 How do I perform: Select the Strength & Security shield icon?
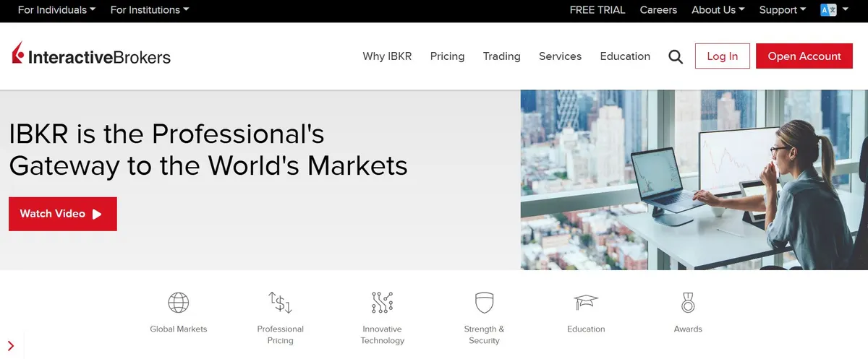tap(484, 302)
